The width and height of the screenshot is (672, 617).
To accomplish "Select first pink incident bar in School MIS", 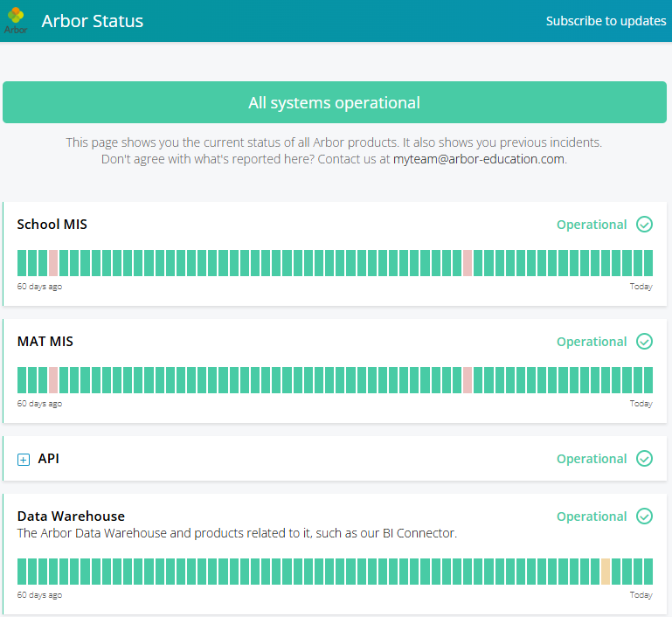I will point(53,263).
